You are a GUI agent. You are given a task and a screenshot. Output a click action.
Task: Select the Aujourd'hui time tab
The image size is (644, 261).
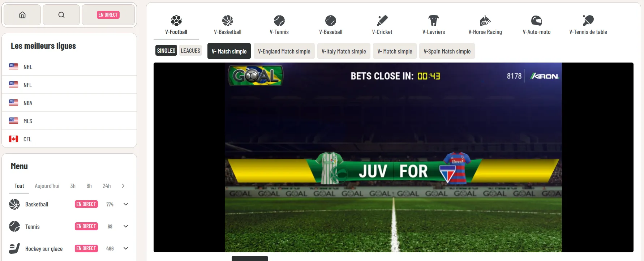point(47,186)
